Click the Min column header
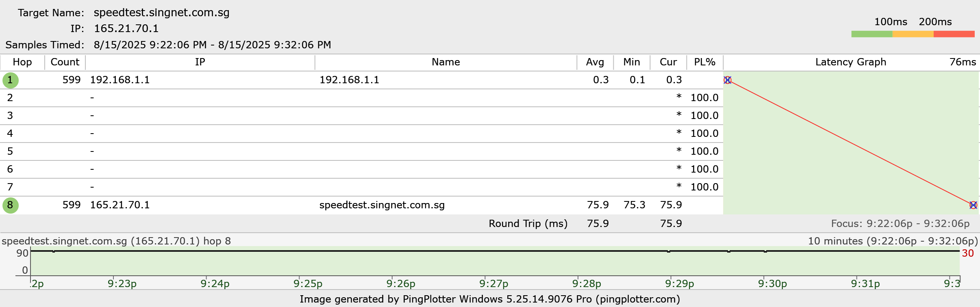The height and width of the screenshot is (307, 980). click(631, 62)
